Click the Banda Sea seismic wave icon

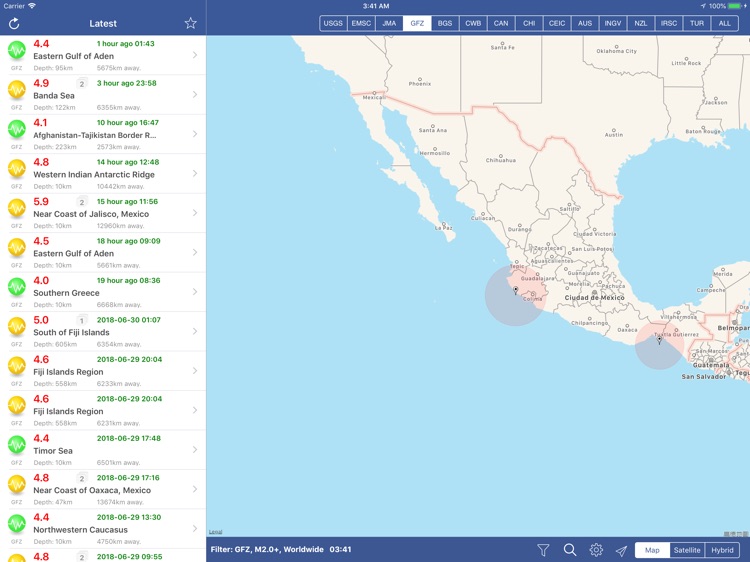coord(17,89)
